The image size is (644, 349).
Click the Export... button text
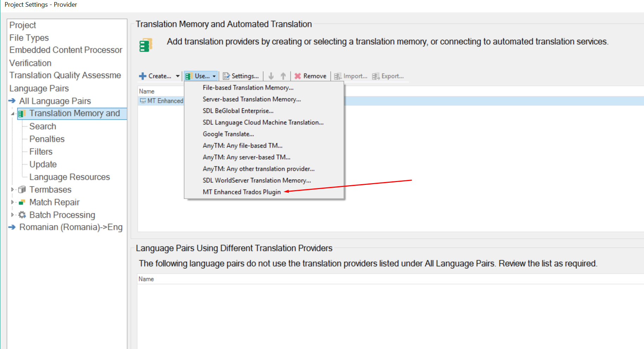click(x=393, y=76)
